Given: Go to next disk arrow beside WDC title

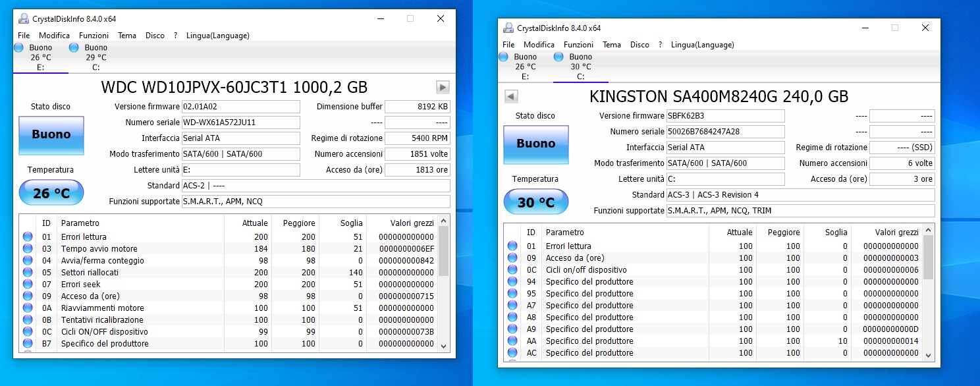Looking at the screenshot, I should point(443,87).
